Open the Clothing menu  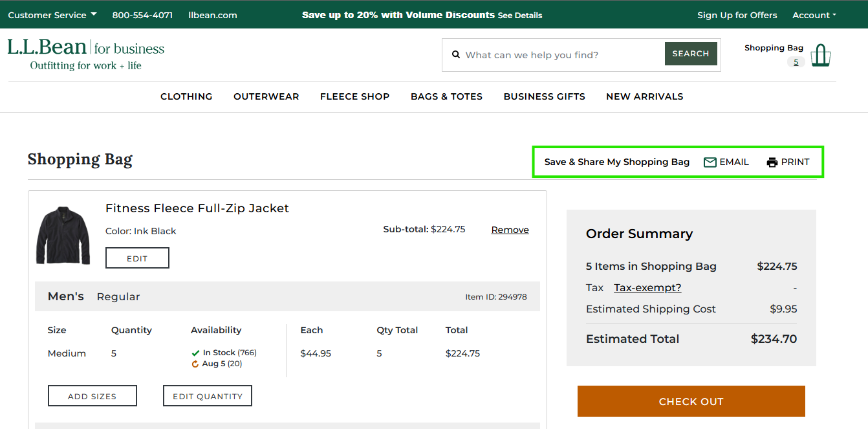click(186, 96)
